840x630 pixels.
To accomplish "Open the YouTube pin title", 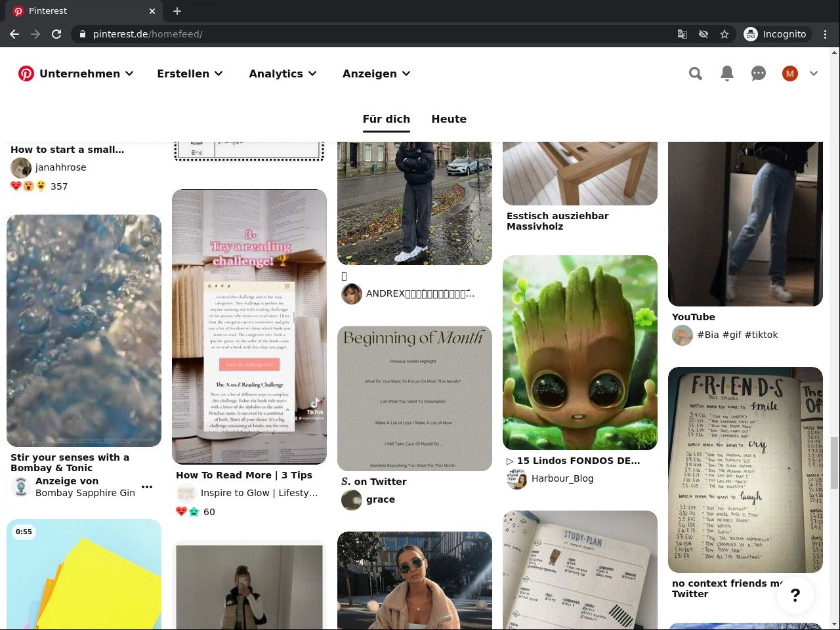I will coord(694,317).
